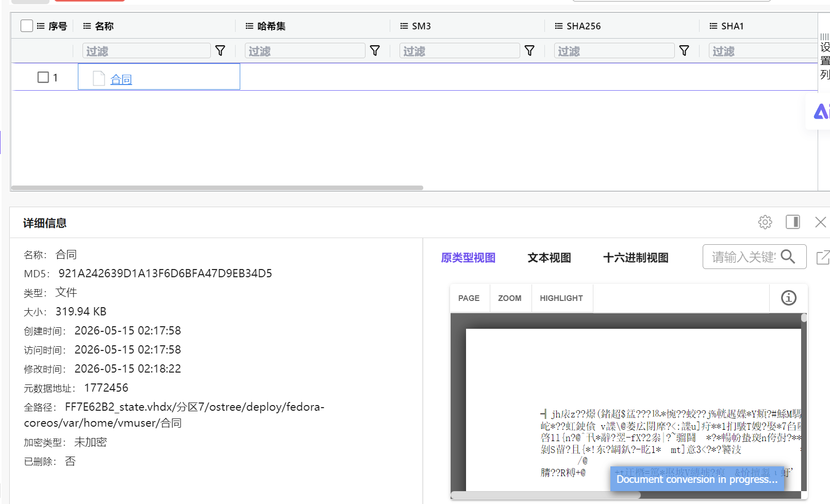Toggle the detail panel layout icon
The height and width of the screenshot is (504, 830).
793,222
